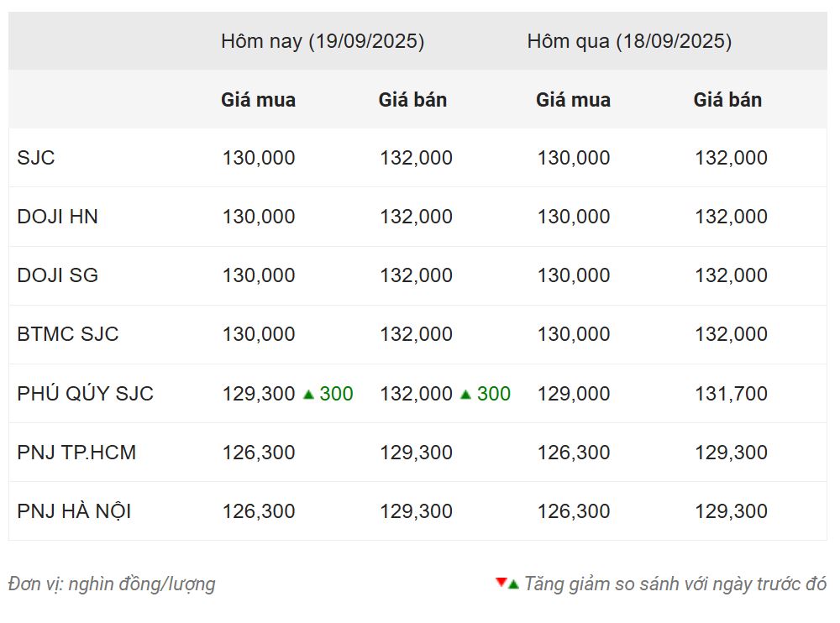Click PHÚ QUÝ yesterday sell price 131,700
The height and width of the screenshot is (623, 840).
(x=732, y=394)
